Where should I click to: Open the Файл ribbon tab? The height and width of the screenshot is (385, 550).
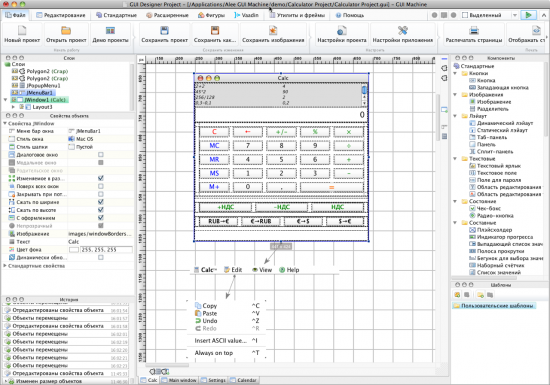tap(15, 15)
